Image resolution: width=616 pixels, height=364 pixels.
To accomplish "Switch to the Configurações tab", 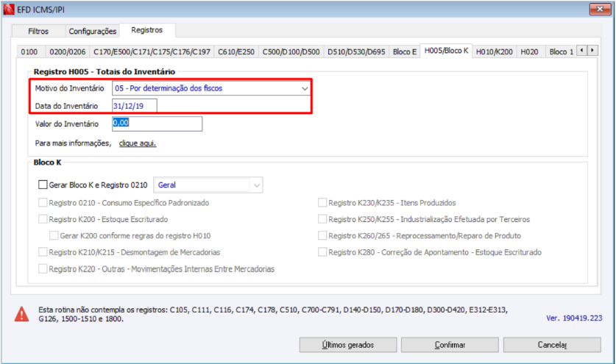I will (x=92, y=31).
